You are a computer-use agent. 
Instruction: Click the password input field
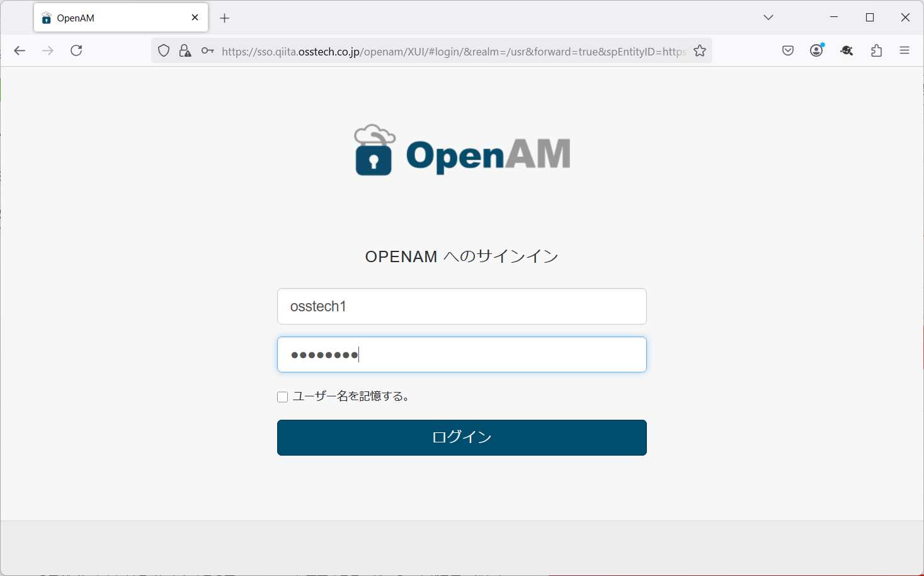(x=462, y=354)
